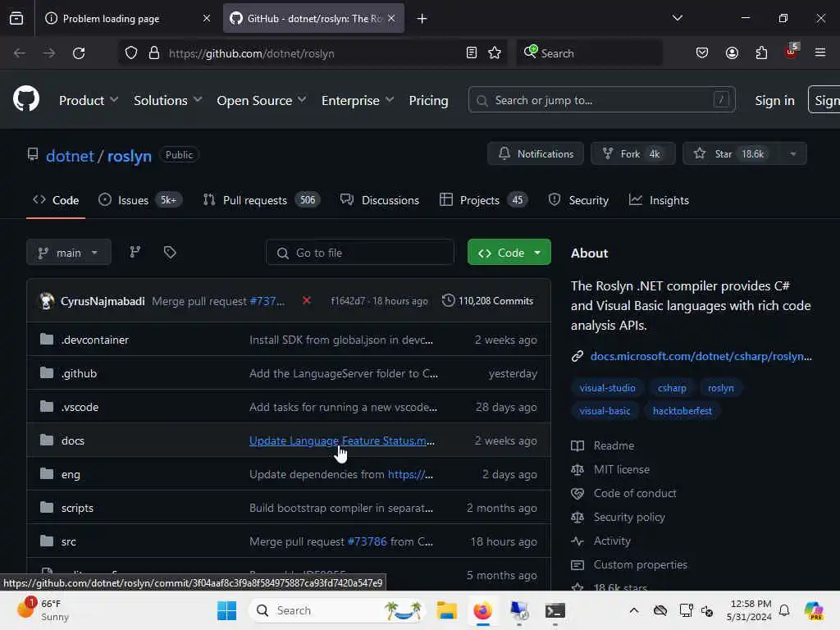Click failed status X on latest commit
840x630 pixels.
[307, 300]
